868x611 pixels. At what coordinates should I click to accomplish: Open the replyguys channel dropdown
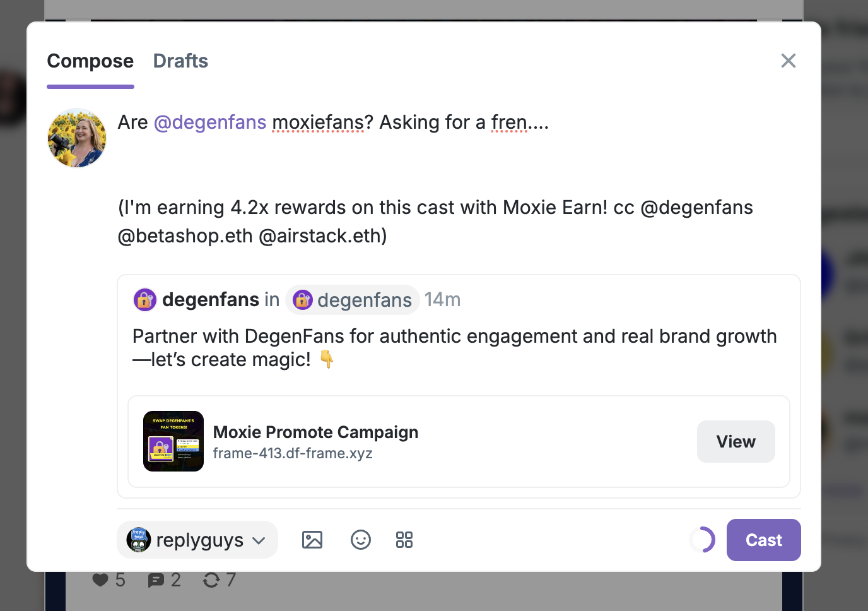(x=197, y=540)
